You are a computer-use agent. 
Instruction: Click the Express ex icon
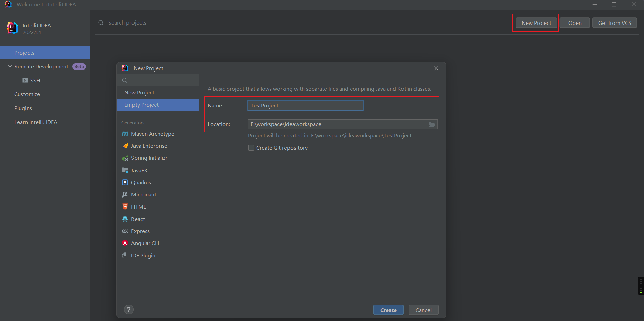[125, 231]
